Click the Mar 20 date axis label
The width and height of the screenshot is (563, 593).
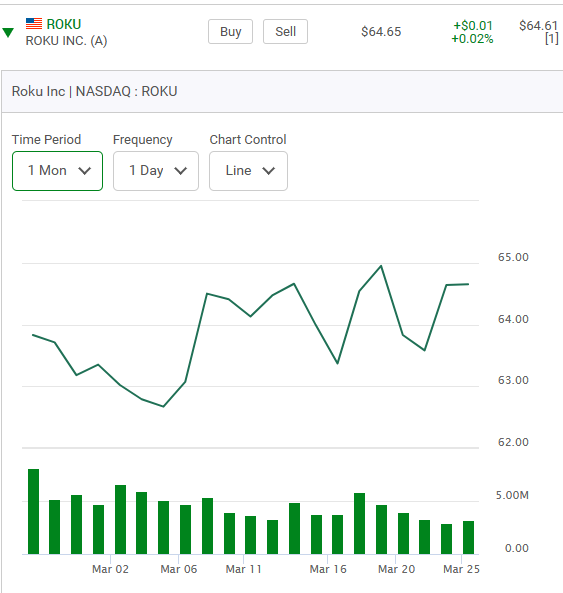(397, 569)
